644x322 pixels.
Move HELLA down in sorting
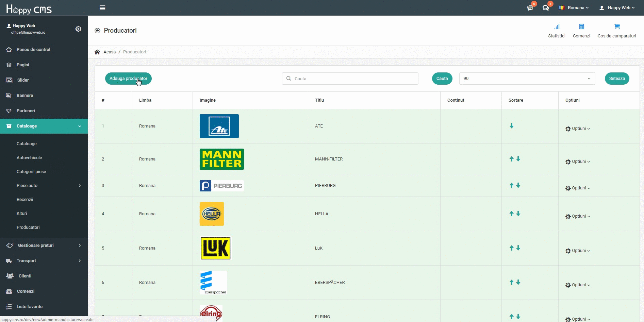pyautogui.click(x=518, y=214)
